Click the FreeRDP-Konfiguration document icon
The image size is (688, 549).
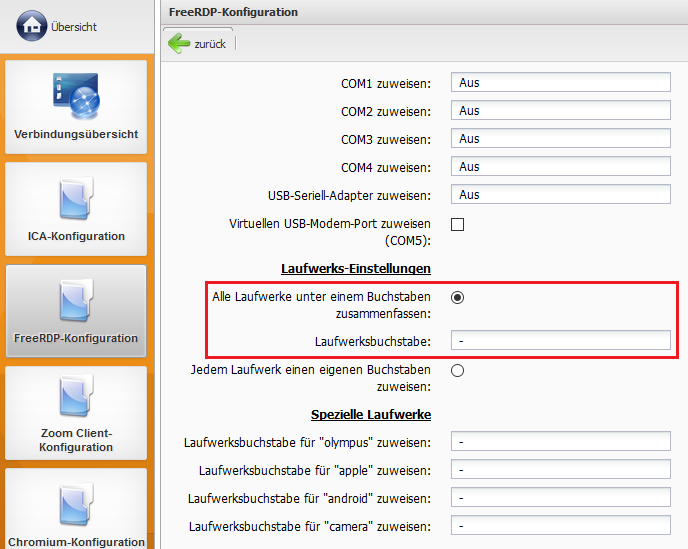76,301
